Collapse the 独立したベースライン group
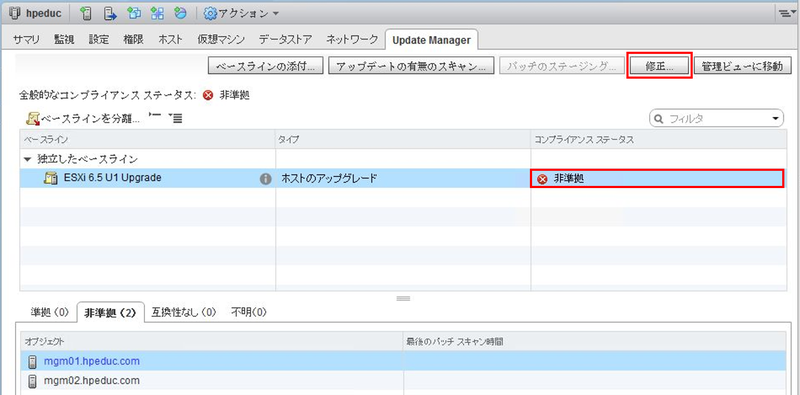Screen dimensions: 800x395 (x=28, y=159)
